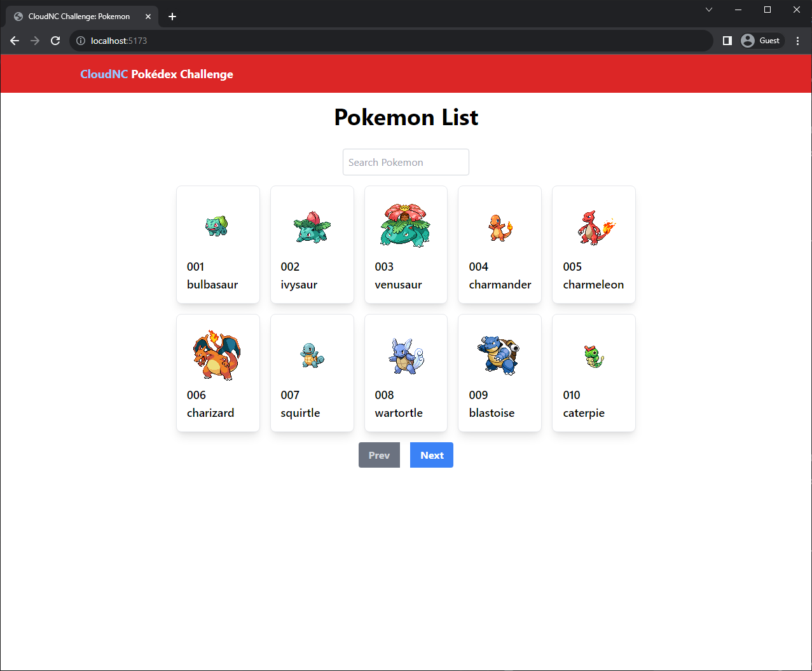Reload the page with the refresh icon
This screenshot has width=812, height=671.
coord(55,41)
